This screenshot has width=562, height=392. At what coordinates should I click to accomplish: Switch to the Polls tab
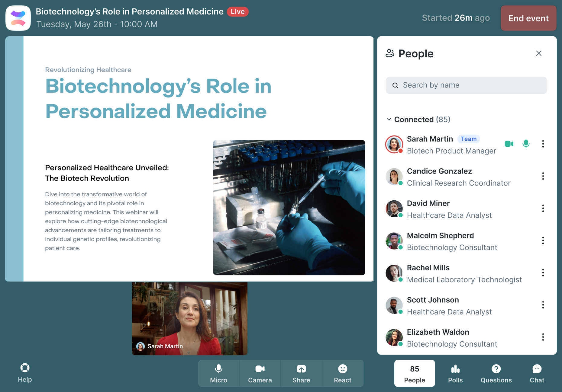coord(455,373)
